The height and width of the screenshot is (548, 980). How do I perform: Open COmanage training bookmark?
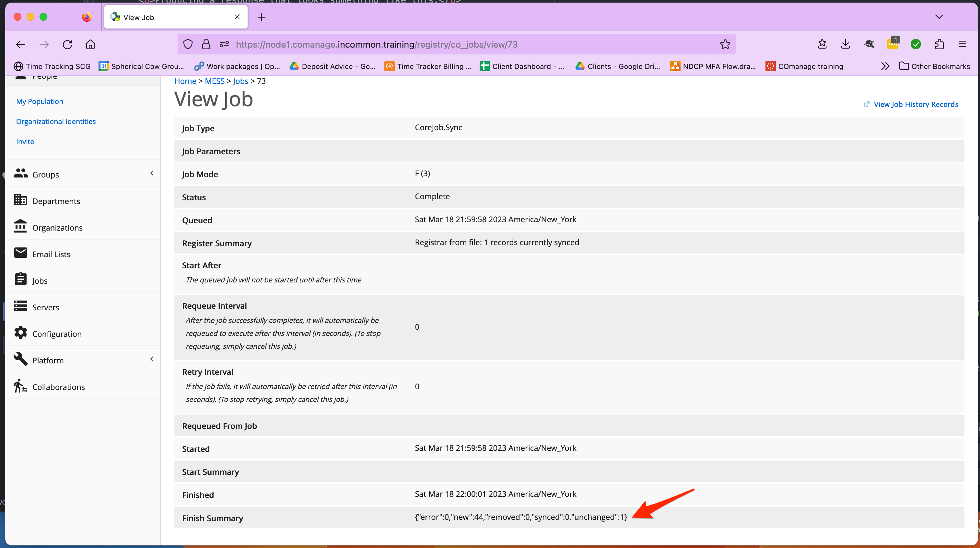[804, 66]
